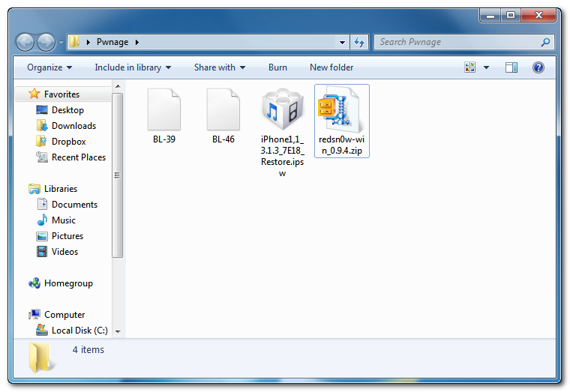The image size is (570, 392).
Task: Select the iPhone1,1 Restore.ipsw firmware file
Action: (282, 111)
